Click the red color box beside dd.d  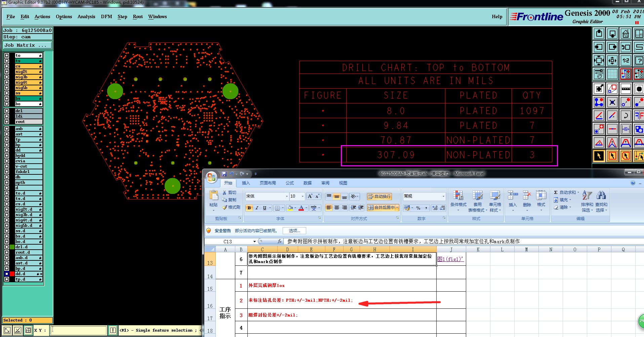point(12,274)
